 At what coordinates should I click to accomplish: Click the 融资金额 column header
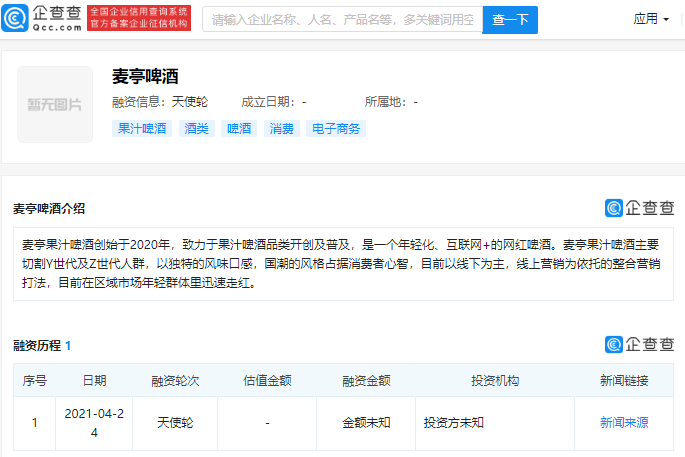tap(366, 381)
